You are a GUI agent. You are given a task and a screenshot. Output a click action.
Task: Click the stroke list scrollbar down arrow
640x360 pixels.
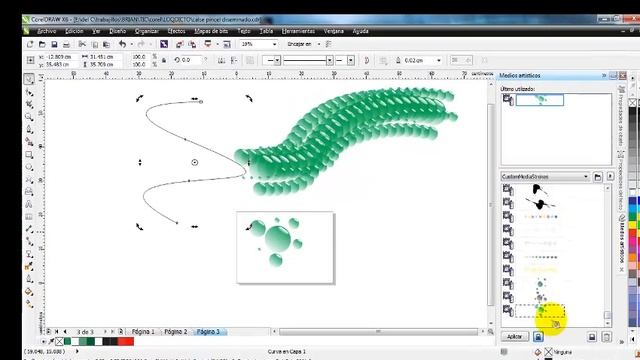[608, 323]
